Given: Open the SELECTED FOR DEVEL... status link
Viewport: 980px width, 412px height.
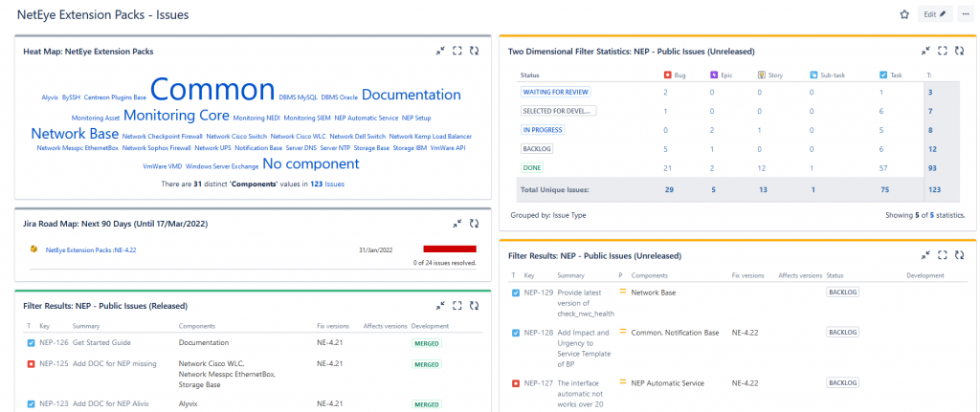Looking at the screenshot, I should (x=558, y=111).
